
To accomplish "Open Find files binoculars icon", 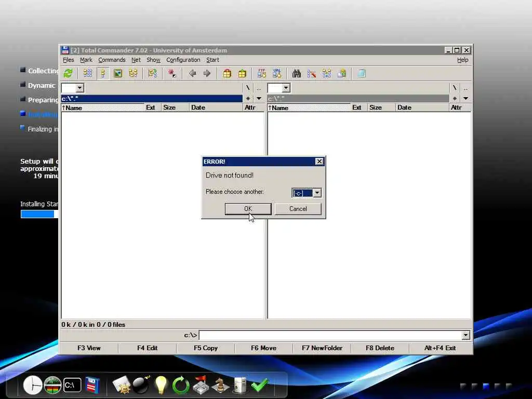I will click(x=297, y=73).
